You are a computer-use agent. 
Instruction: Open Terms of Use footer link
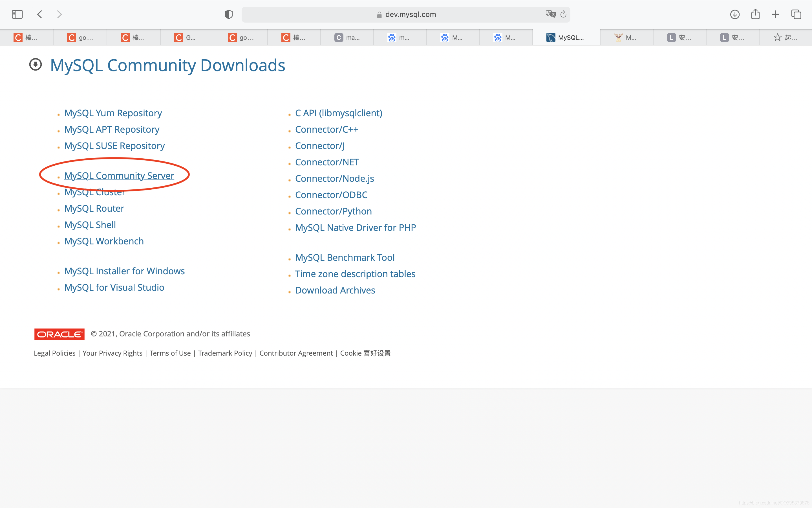click(170, 353)
